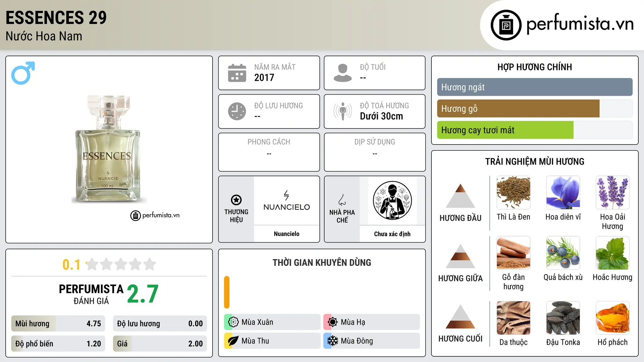The image size is (644, 362).
Task: Click the Độ lưu hương 0.00 score bar
Action: pos(160,324)
